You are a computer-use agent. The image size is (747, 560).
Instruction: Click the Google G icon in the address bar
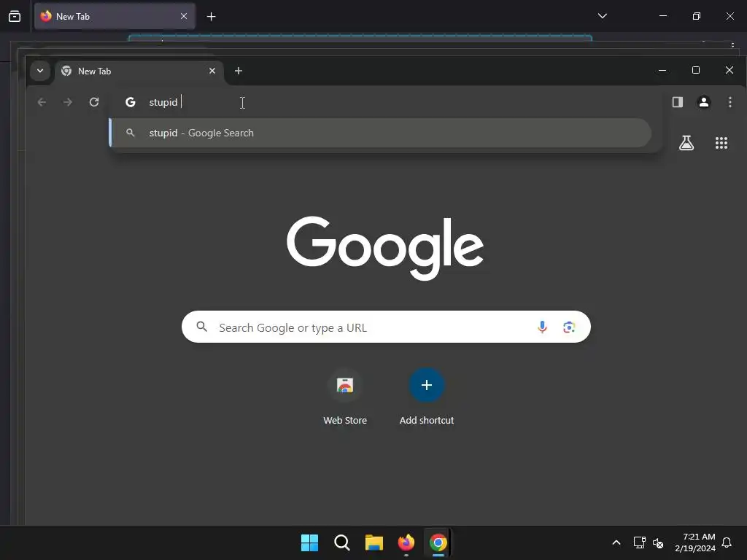(x=130, y=102)
